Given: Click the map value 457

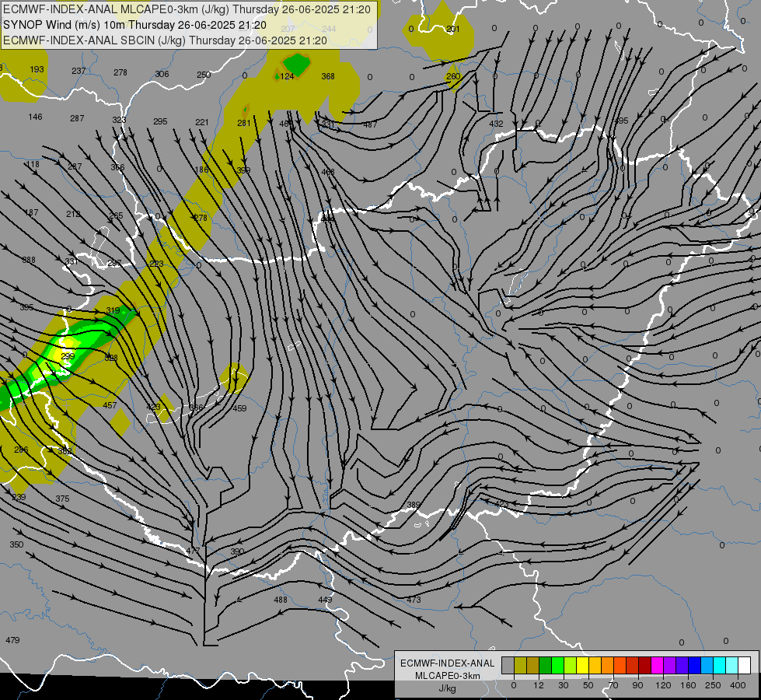Looking at the screenshot, I should pos(110,405).
